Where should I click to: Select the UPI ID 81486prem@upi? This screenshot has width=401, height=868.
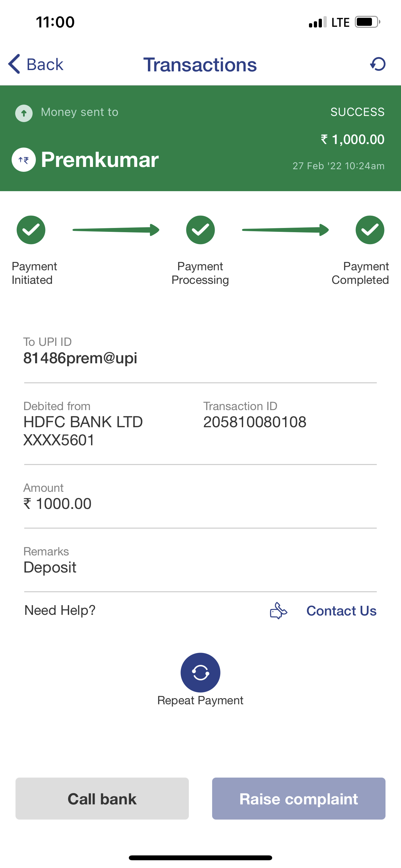[x=80, y=358]
